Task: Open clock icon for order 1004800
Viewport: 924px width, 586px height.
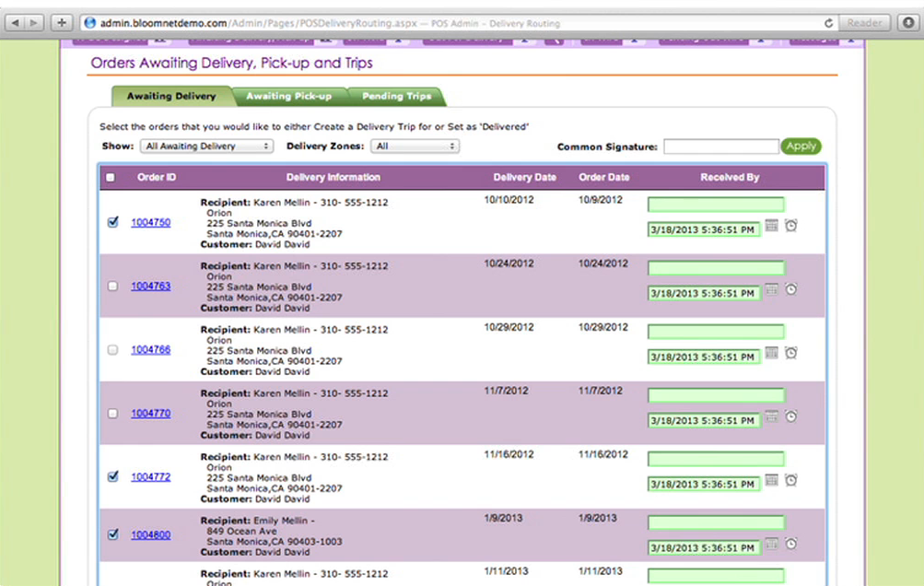Action: click(x=790, y=544)
